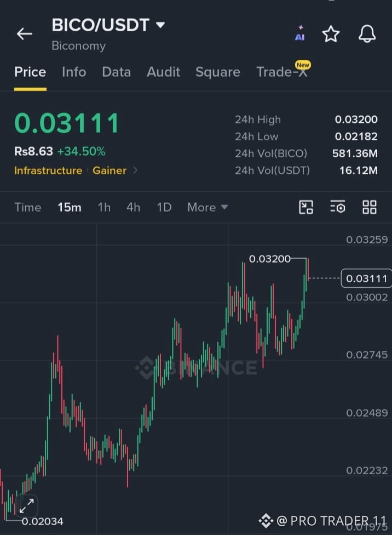The width and height of the screenshot is (392, 535).
Task: Expand chart to fullscreen with arrows icon
Action: (x=27, y=506)
